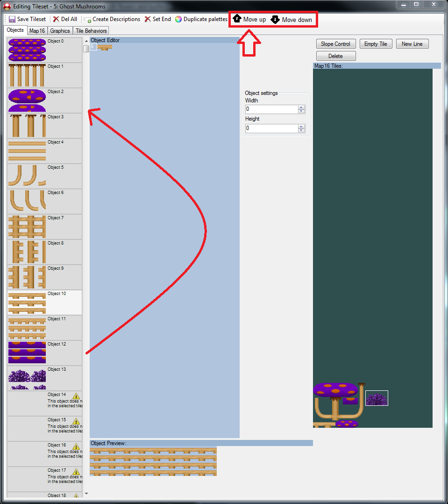Increase the Width value with up arrow
Screen dimensions: 448x504
tap(301, 108)
